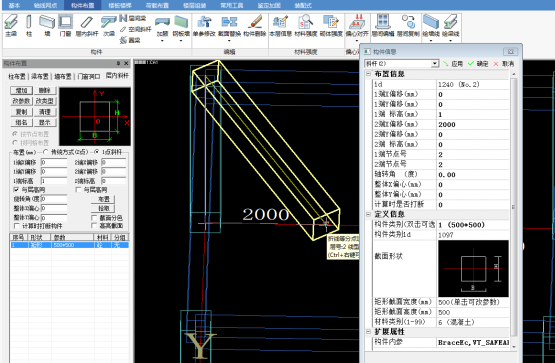Image resolution: width=555 pixels, height=363 pixels.
Task: Switch to the 荷载布置 ribbon tab
Action: tap(158, 5)
